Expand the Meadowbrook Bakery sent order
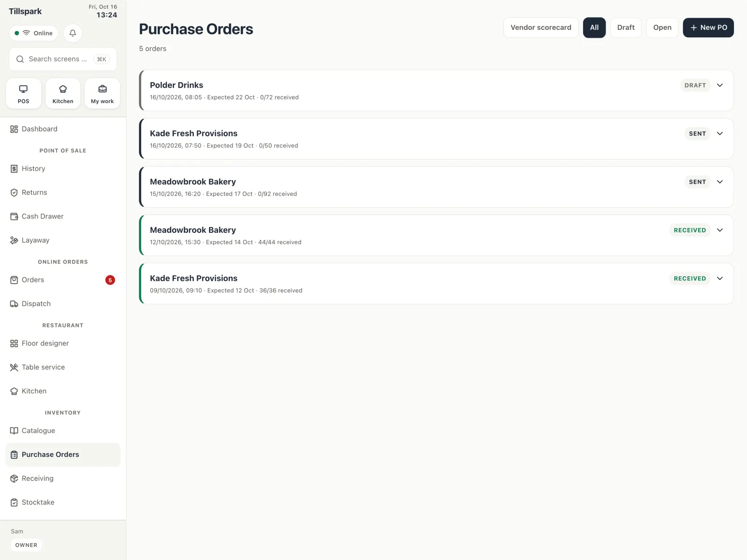This screenshot has height=560, width=747. click(x=720, y=182)
